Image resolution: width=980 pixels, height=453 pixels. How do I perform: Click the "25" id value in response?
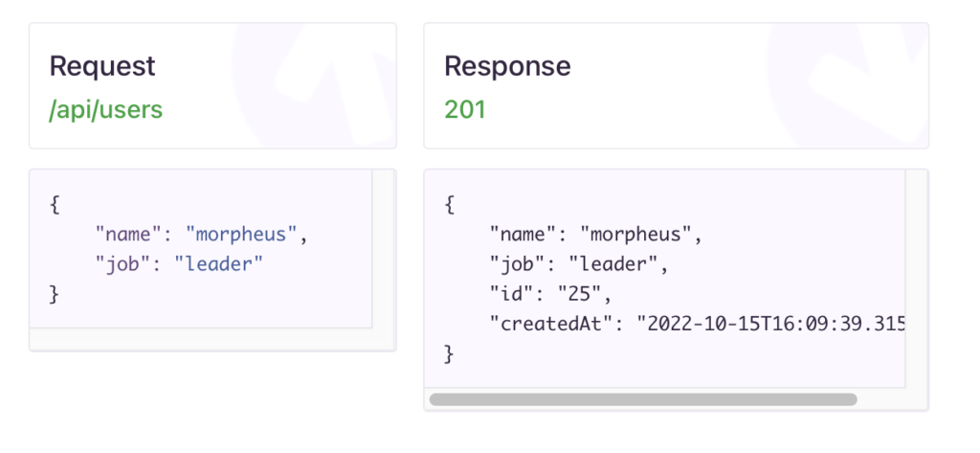point(581,294)
